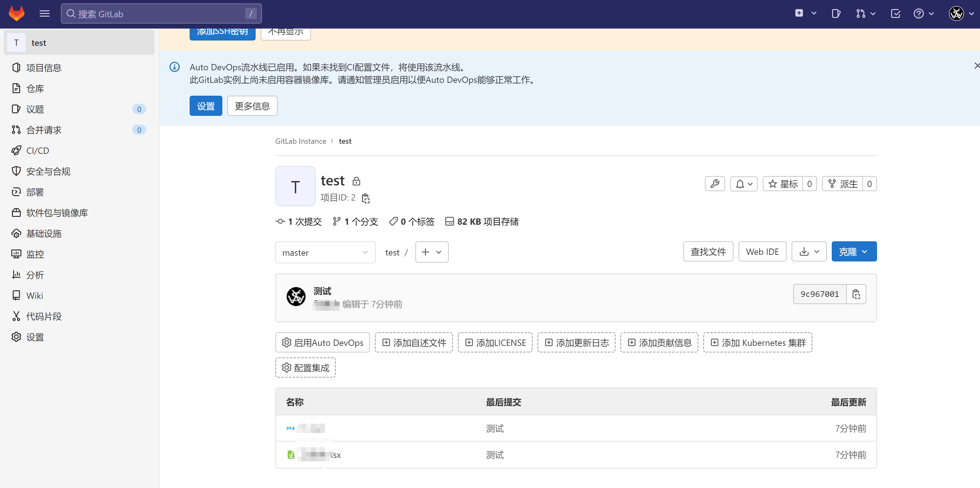Click 添加LICENSE button

click(495, 342)
